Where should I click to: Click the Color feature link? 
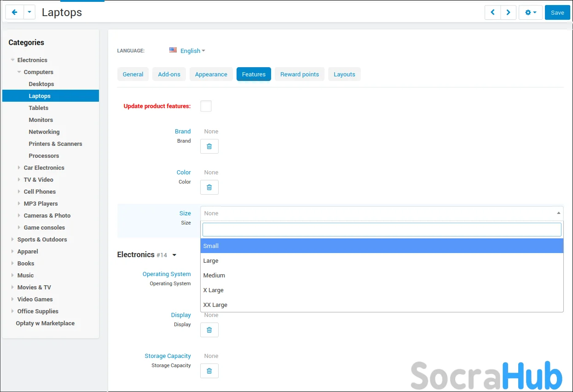click(184, 172)
